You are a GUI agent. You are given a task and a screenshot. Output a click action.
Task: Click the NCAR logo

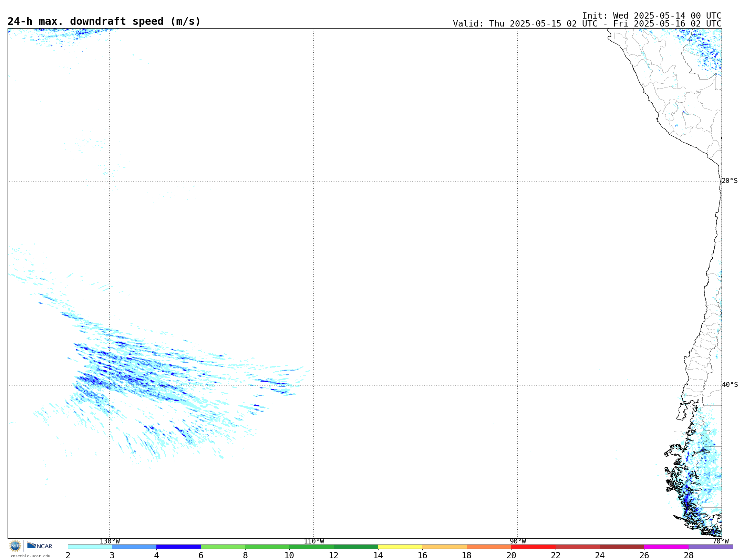pos(40,546)
